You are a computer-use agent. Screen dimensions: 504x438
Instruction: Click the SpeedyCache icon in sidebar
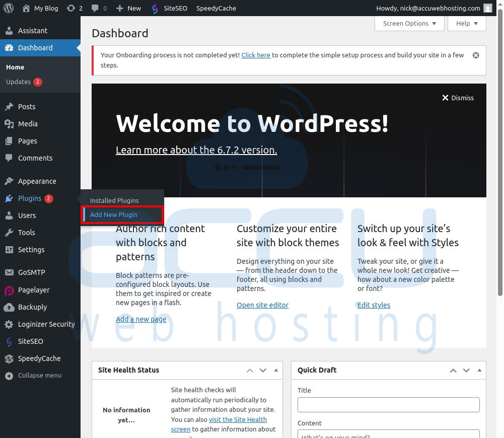(9, 358)
